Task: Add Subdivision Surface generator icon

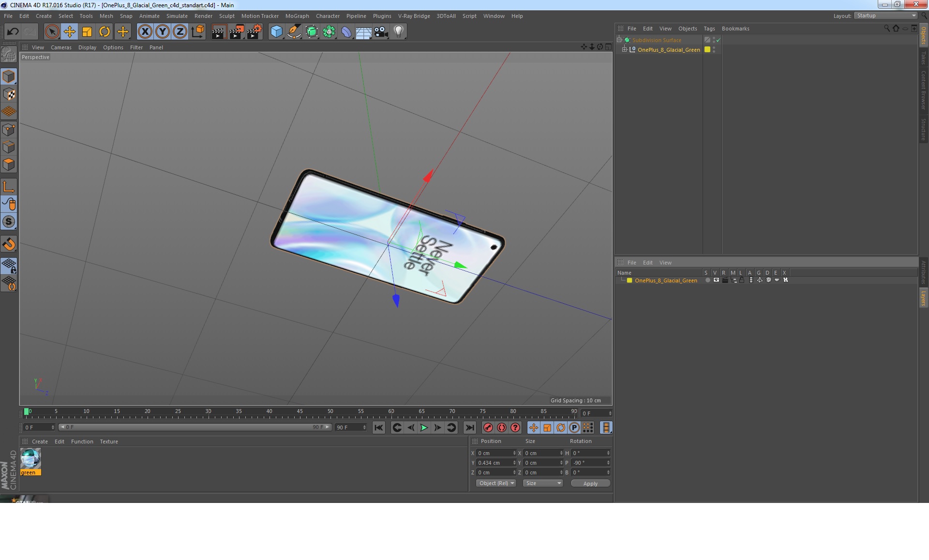Action: (x=312, y=32)
